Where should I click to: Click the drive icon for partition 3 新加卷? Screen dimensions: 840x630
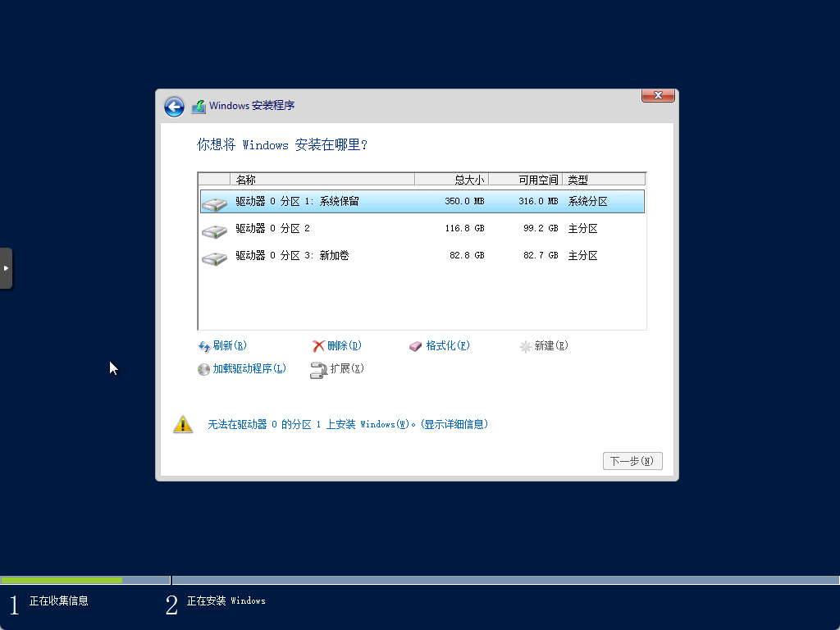[215, 258]
